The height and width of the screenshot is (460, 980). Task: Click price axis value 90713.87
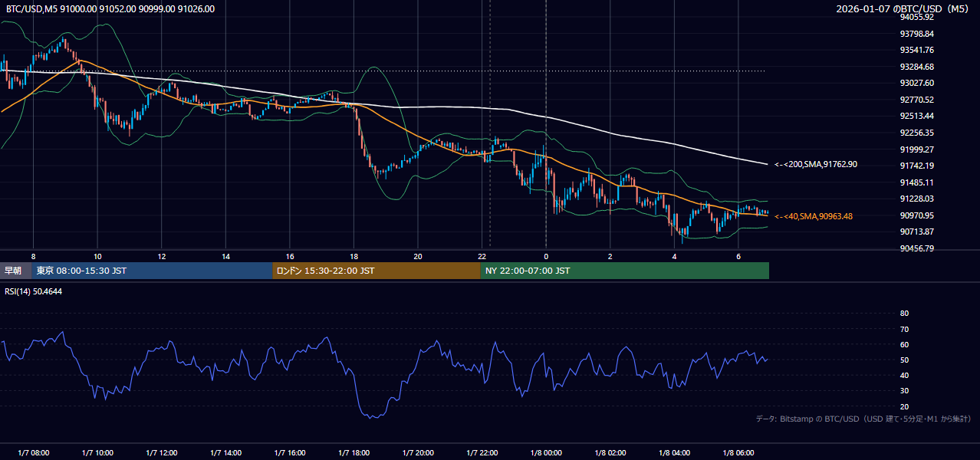pos(916,232)
